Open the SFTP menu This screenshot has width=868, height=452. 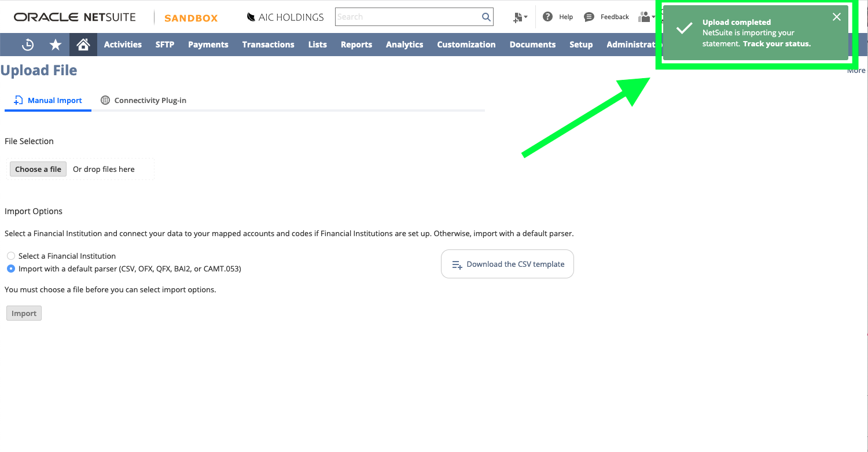pyautogui.click(x=165, y=45)
